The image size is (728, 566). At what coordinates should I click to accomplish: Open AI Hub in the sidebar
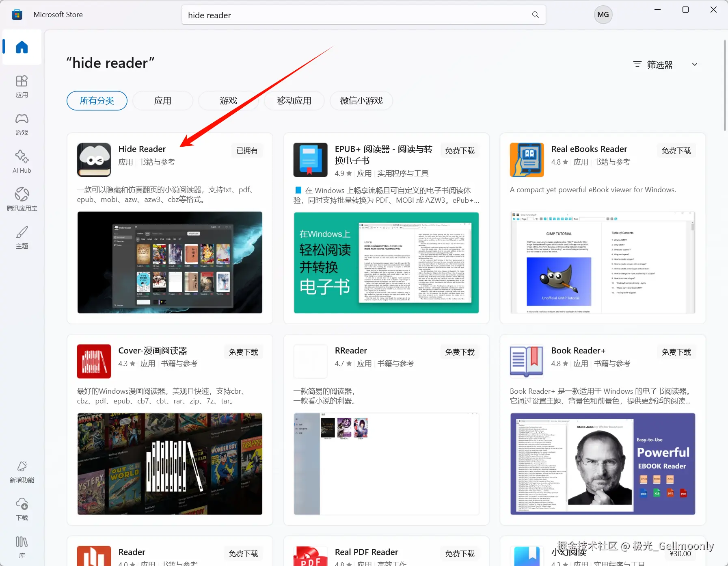[22, 162]
